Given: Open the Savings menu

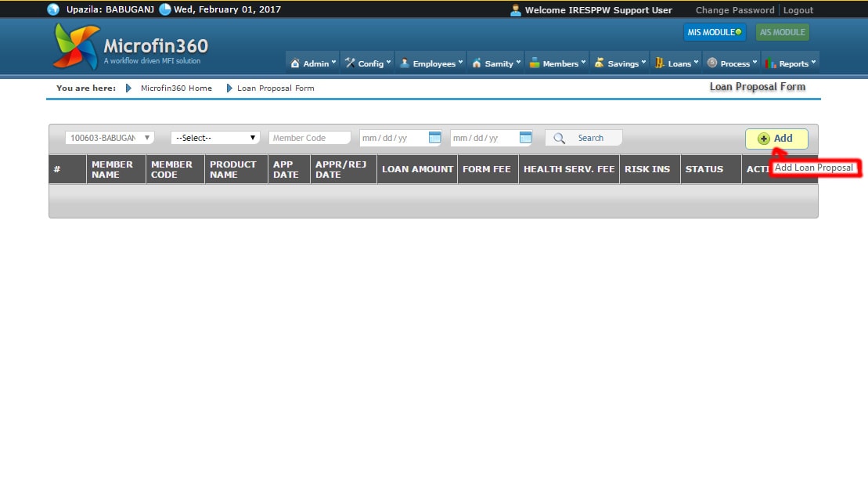Looking at the screenshot, I should coord(619,63).
